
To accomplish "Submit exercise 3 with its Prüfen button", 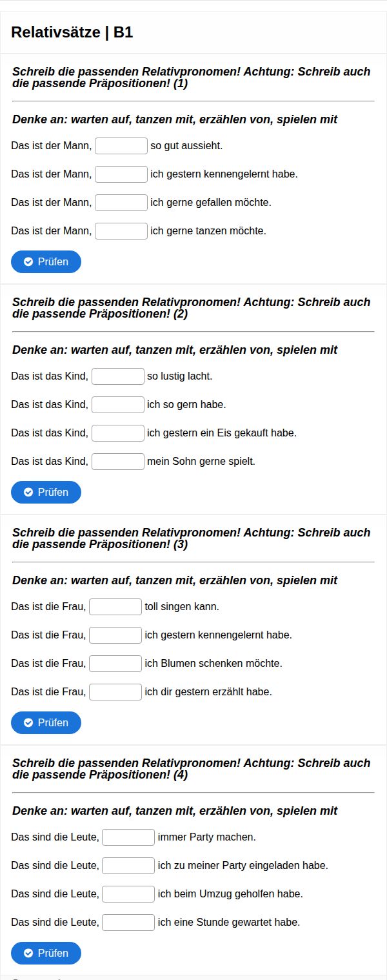I will coord(46,722).
